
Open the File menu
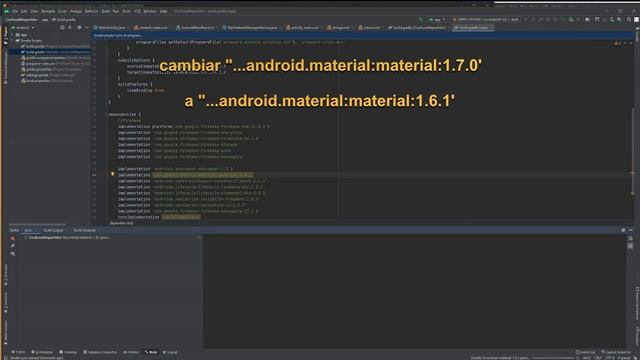click(15, 11)
